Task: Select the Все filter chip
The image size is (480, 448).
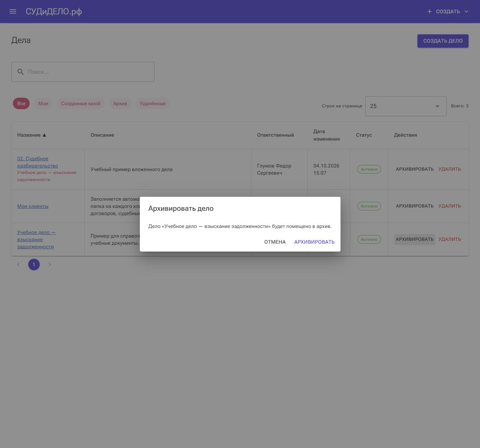Action: coord(21,104)
